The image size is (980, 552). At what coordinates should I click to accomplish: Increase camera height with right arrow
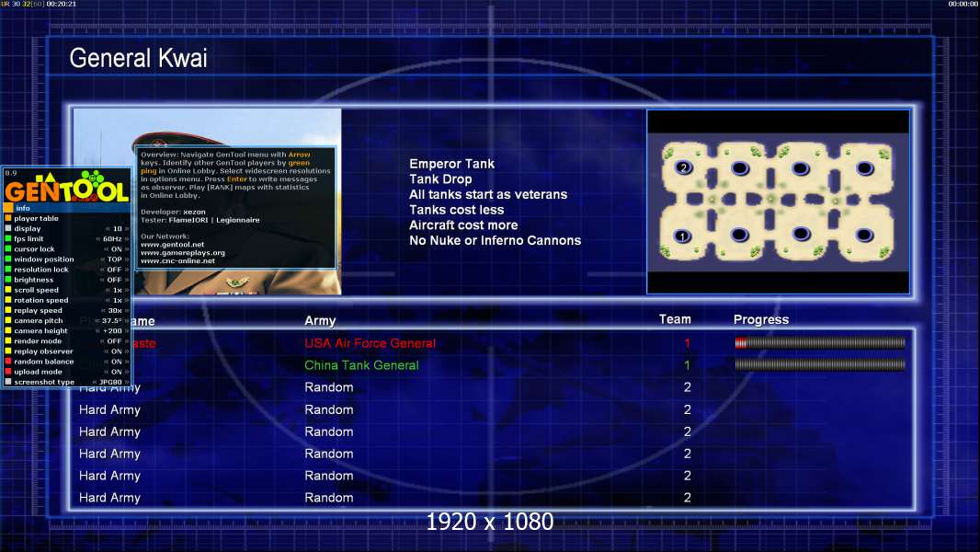tap(127, 330)
